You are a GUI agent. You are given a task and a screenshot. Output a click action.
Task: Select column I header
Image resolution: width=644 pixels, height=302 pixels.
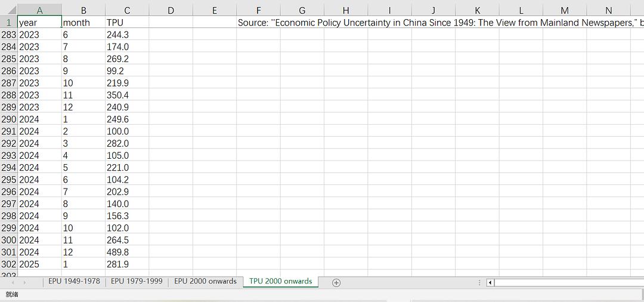[x=389, y=11]
